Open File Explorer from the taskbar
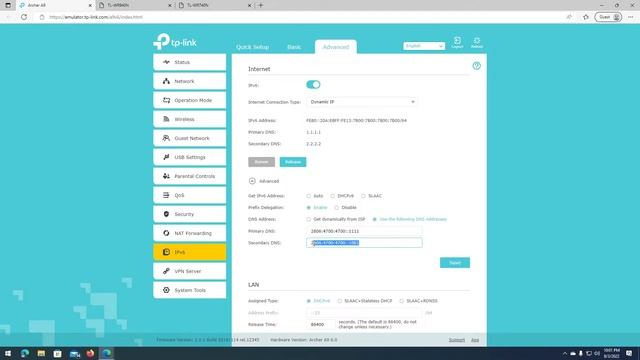 click(41, 353)
